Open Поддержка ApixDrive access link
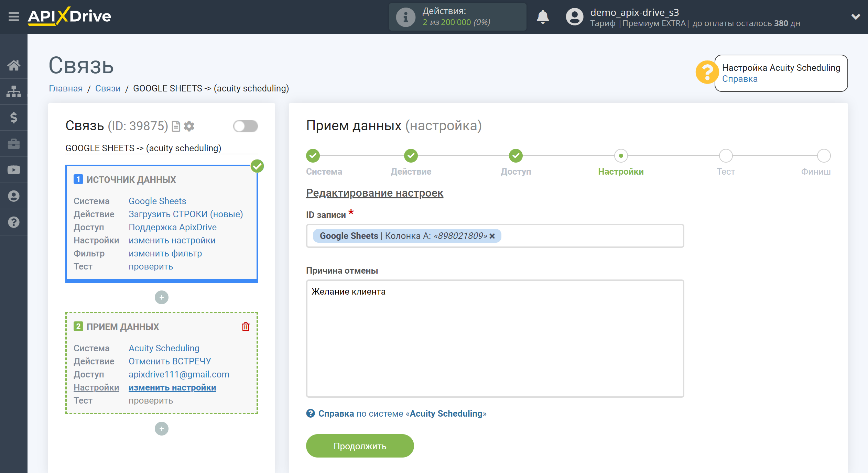868x473 pixels. tap(173, 227)
